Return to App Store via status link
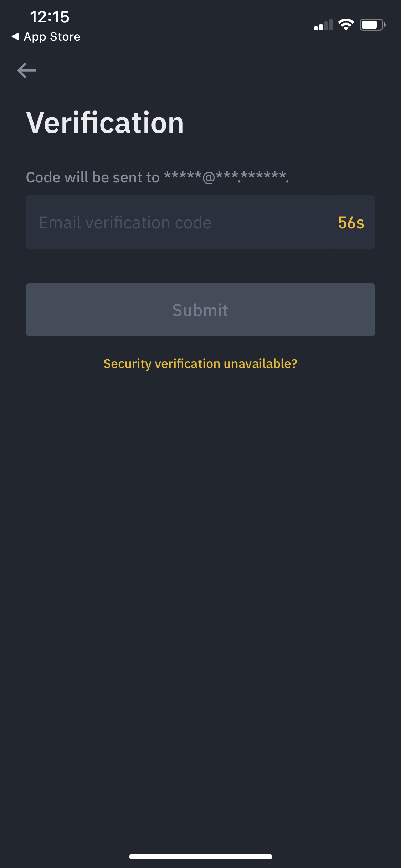This screenshot has height=868, width=401. pos(46,36)
